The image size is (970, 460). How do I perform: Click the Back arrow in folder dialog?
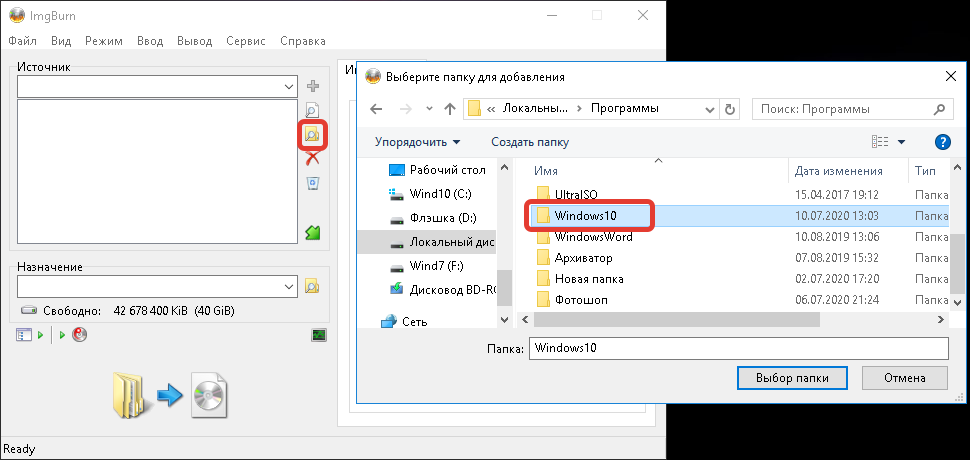376,109
